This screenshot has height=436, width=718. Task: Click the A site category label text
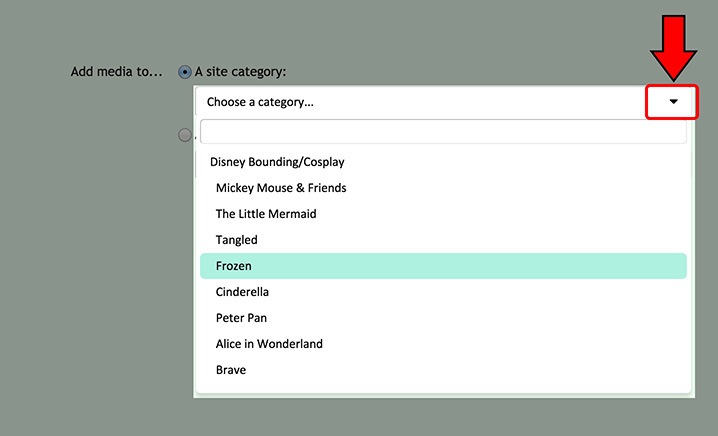coord(240,72)
